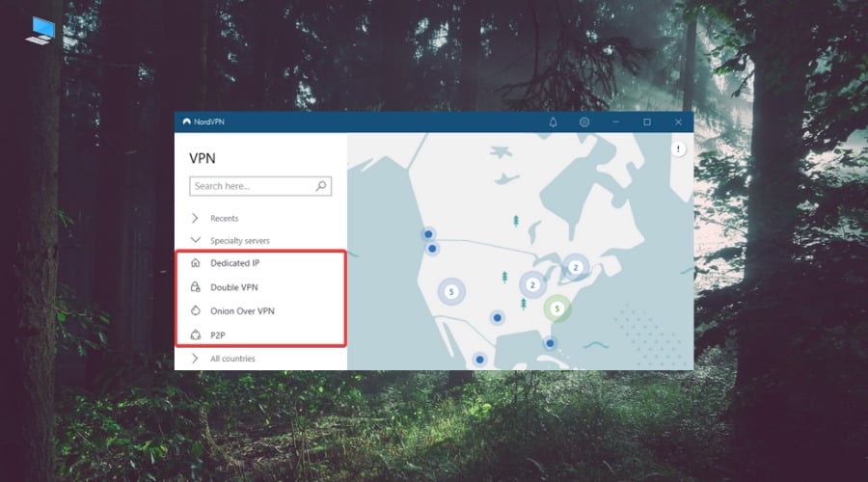This screenshot has width=868, height=482.
Task: Click the P2P icon
Action: coord(196,335)
